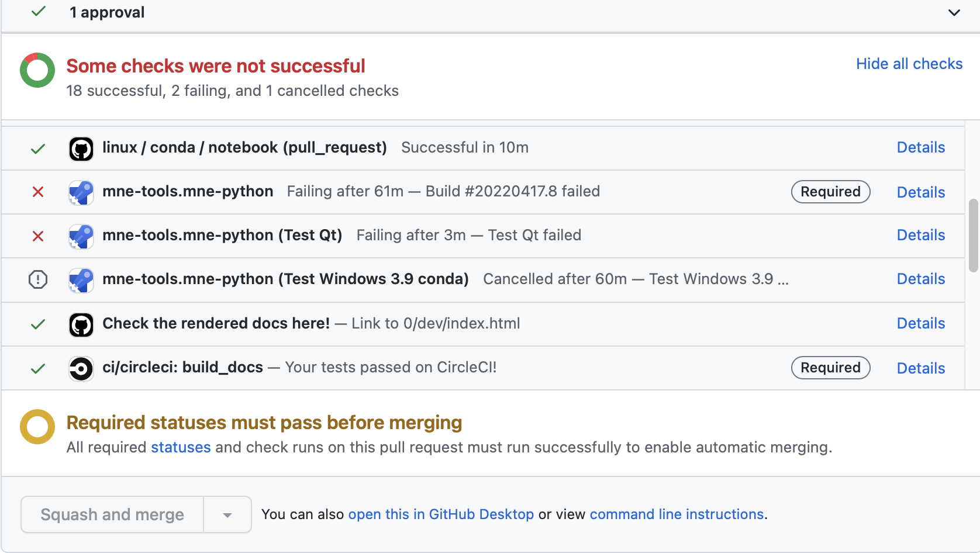This screenshot has height=553, width=980.
Task: View Details of cancelled Test Windows check
Action: pos(920,279)
